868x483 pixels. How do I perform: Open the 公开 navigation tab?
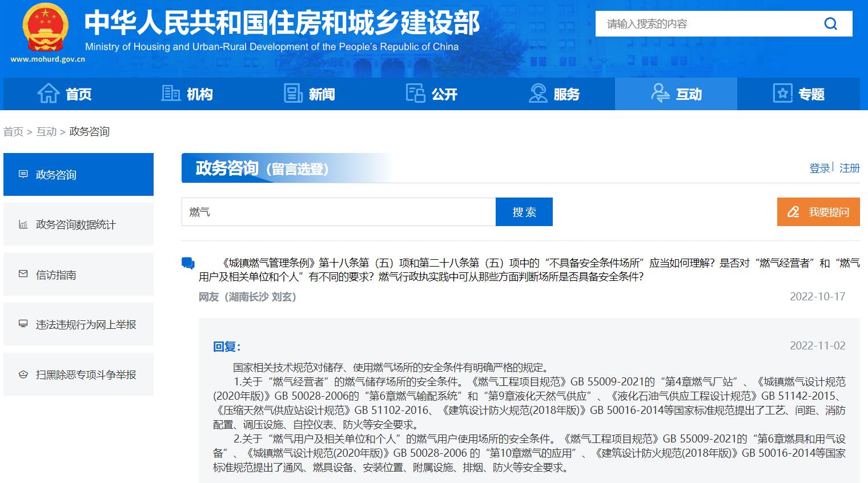pyautogui.click(x=431, y=94)
